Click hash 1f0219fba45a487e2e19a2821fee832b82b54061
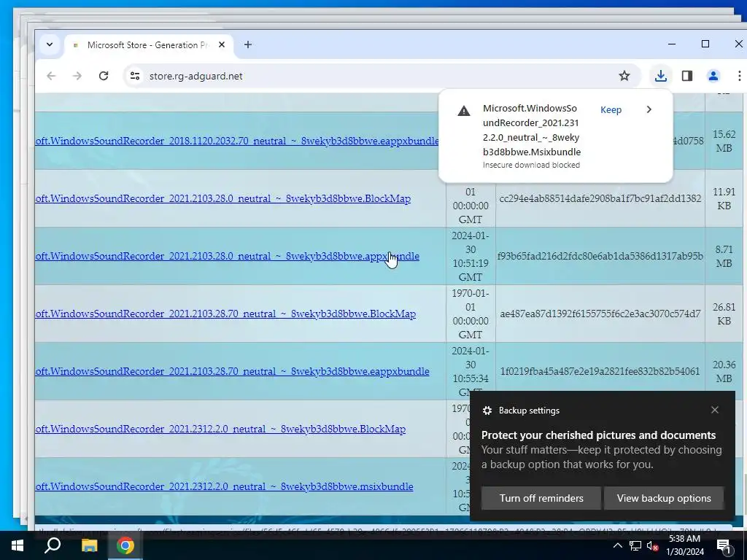This screenshot has width=747, height=560. (x=600, y=371)
